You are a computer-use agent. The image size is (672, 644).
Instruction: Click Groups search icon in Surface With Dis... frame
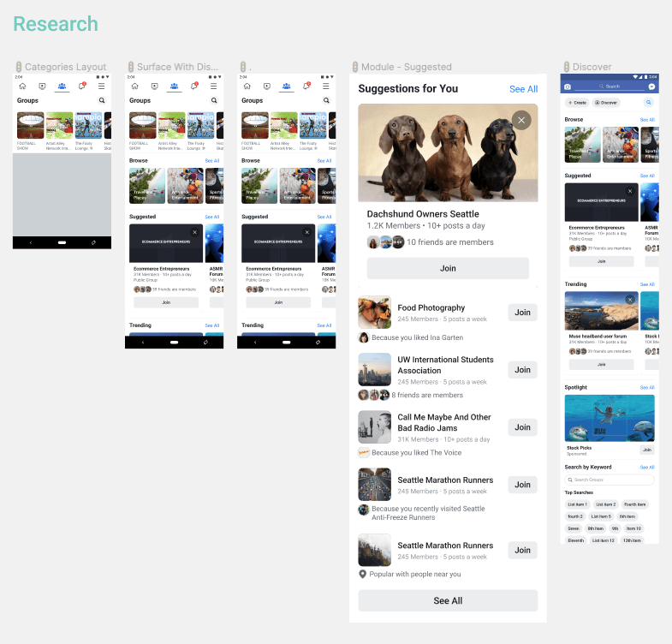[214, 100]
